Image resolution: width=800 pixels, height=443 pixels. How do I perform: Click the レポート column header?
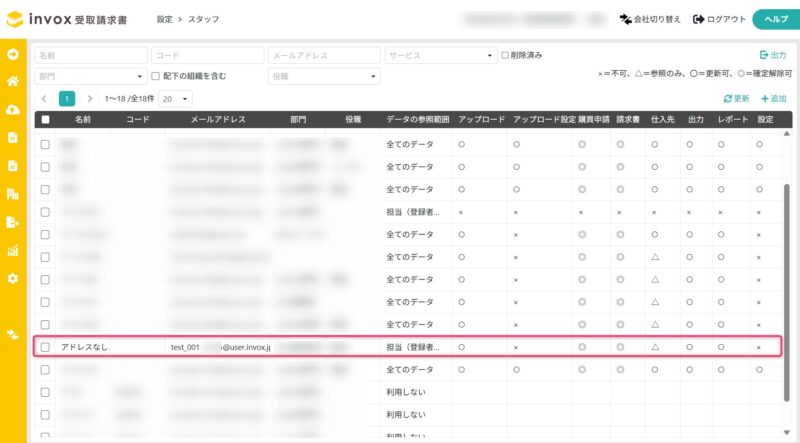(733, 119)
